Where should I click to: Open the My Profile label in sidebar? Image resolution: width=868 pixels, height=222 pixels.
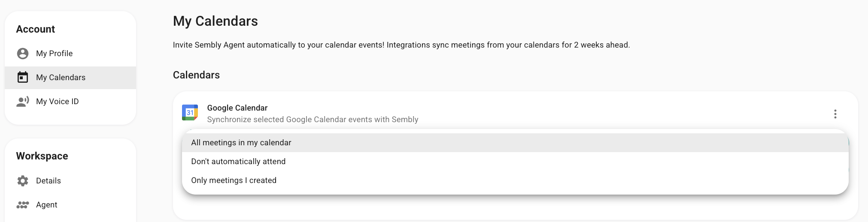[x=54, y=54]
